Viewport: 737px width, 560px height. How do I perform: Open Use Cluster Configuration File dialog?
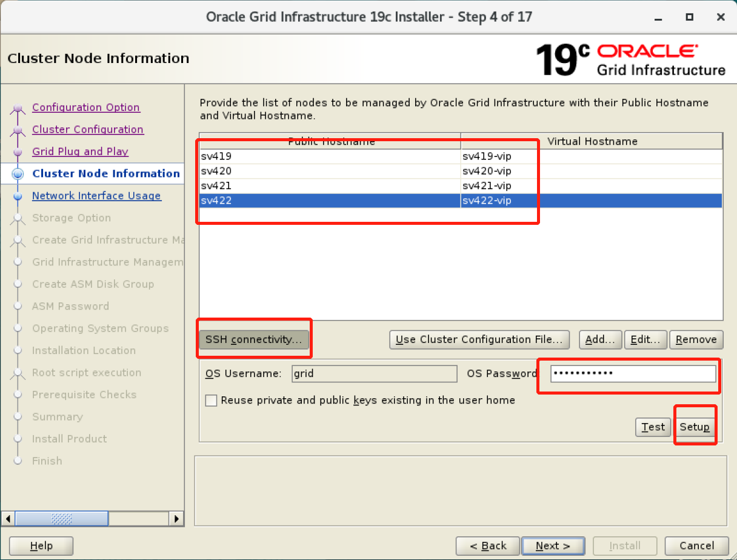(x=479, y=340)
